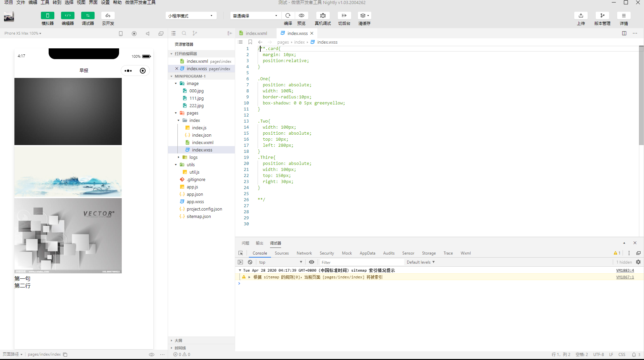
Task: Open console settings gear icon
Action: click(638, 262)
